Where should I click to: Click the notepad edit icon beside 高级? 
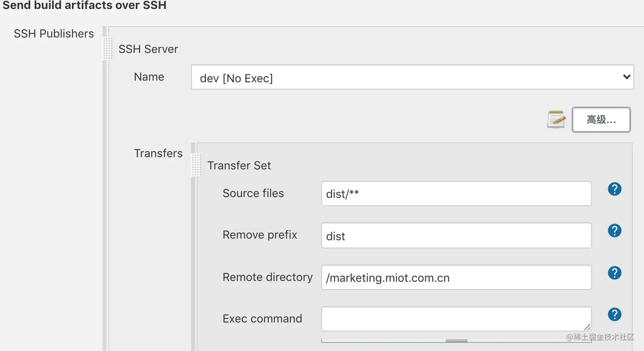[556, 120]
